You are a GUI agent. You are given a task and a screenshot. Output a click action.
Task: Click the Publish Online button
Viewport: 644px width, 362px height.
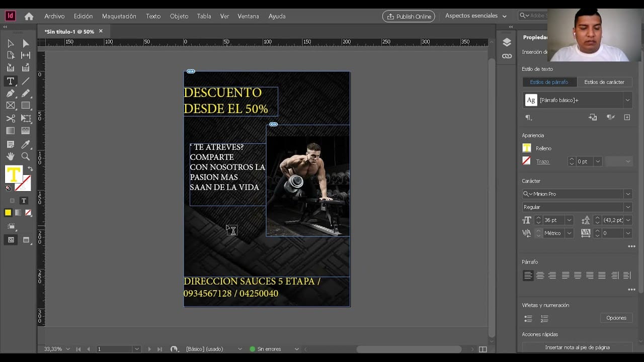(x=409, y=16)
